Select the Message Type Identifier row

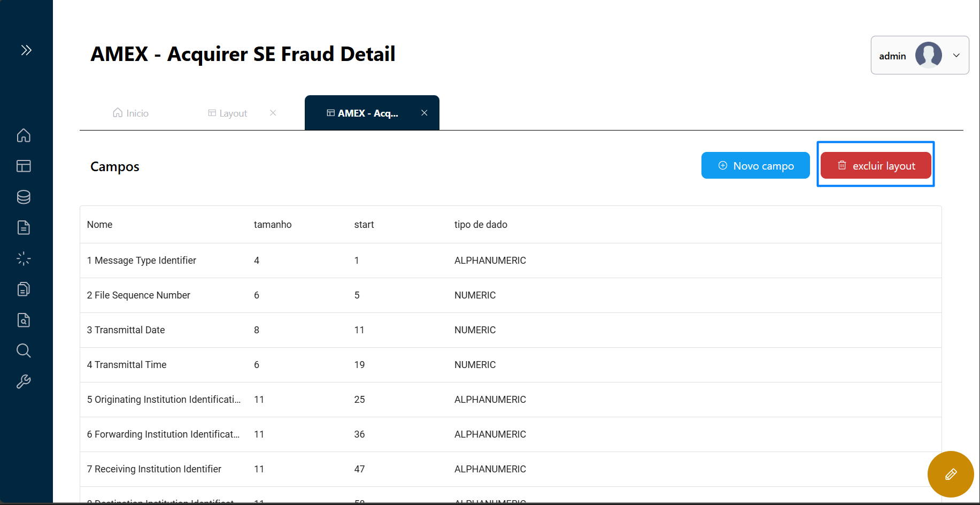[x=142, y=261]
